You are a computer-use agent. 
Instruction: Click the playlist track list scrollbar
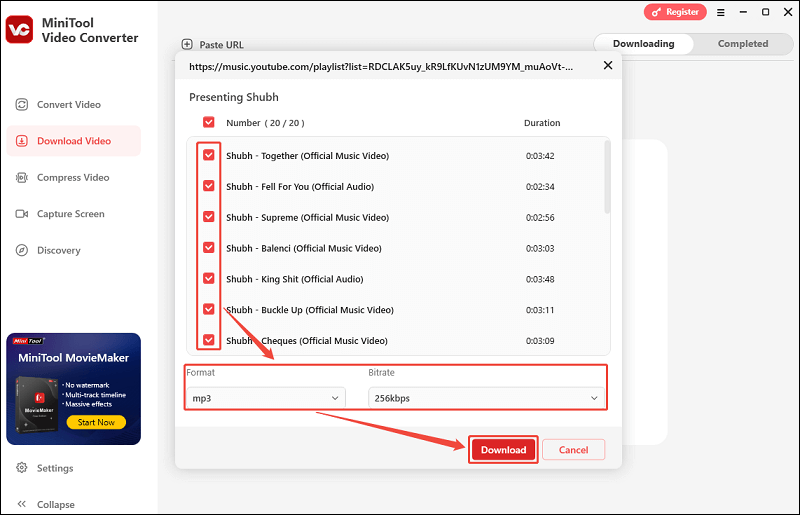(607, 177)
